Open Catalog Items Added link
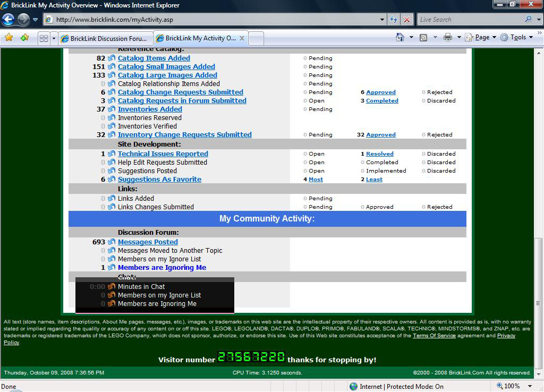 point(154,58)
